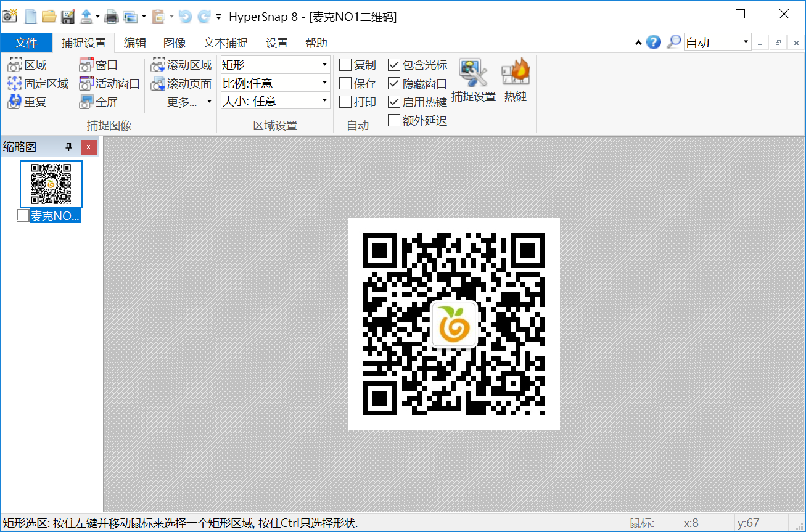Image resolution: width=806 pixels, height=532 pixels.
Task: Capture 全屏 full screen
Action: point(99,102)
